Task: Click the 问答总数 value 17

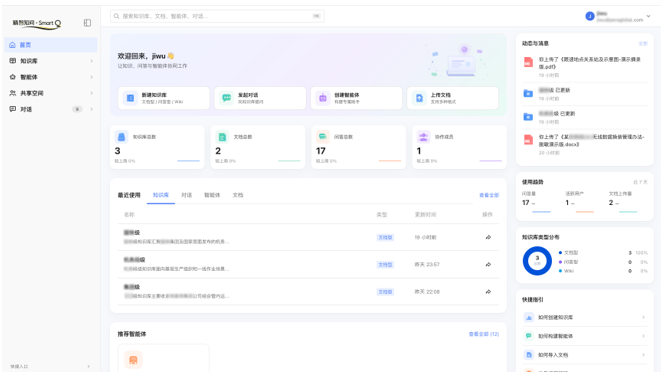Action: coord(321,150)
